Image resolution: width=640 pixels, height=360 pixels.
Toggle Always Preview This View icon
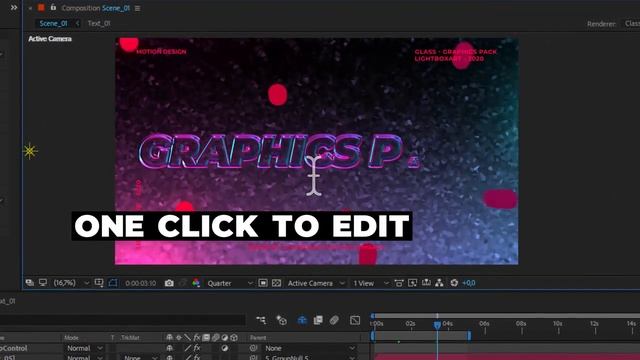pos(30,282)
